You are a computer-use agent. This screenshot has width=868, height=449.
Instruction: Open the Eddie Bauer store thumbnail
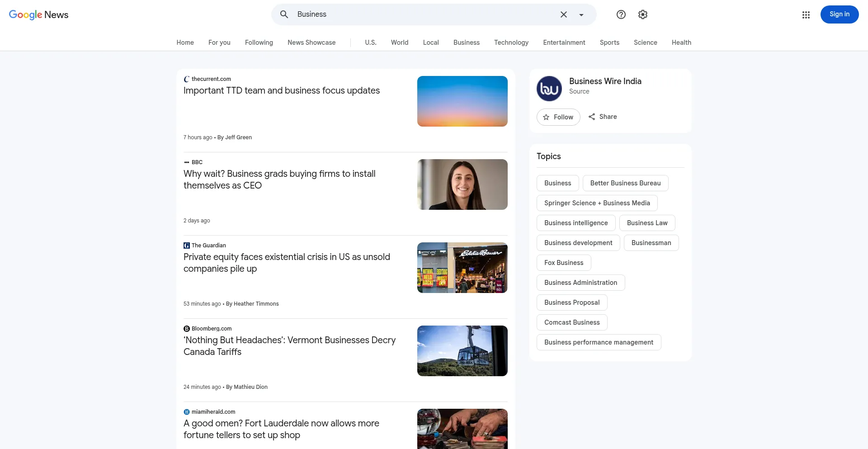tap(462, 268)
